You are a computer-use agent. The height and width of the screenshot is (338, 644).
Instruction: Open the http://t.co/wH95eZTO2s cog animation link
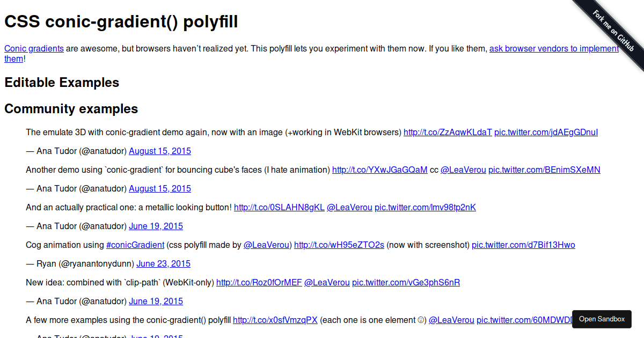[x=339, y=245]
